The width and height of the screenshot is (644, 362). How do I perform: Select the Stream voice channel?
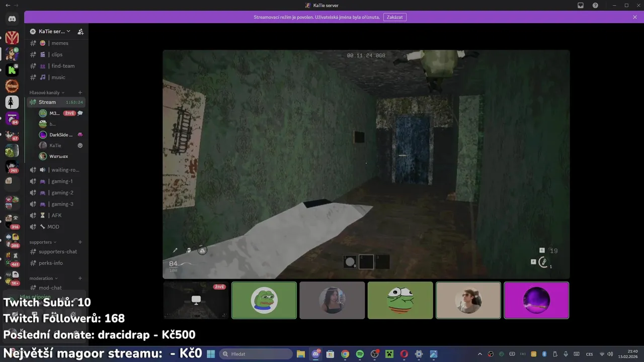coord(55,102)
